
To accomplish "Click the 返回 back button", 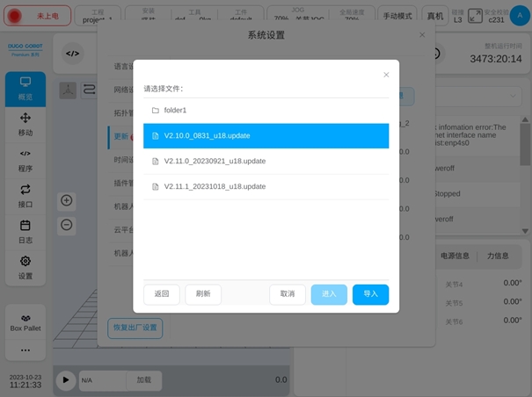I will (162, 294).
